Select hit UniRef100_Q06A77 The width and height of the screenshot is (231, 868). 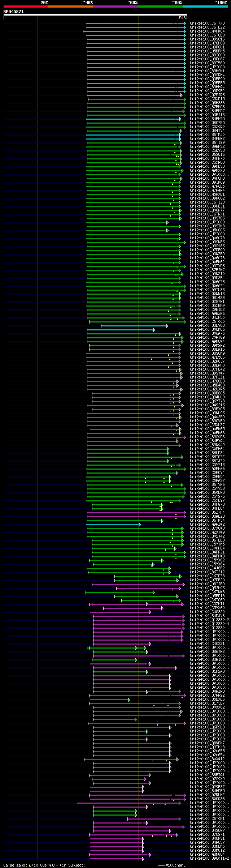pyautogui.click(x=207, y=210)
